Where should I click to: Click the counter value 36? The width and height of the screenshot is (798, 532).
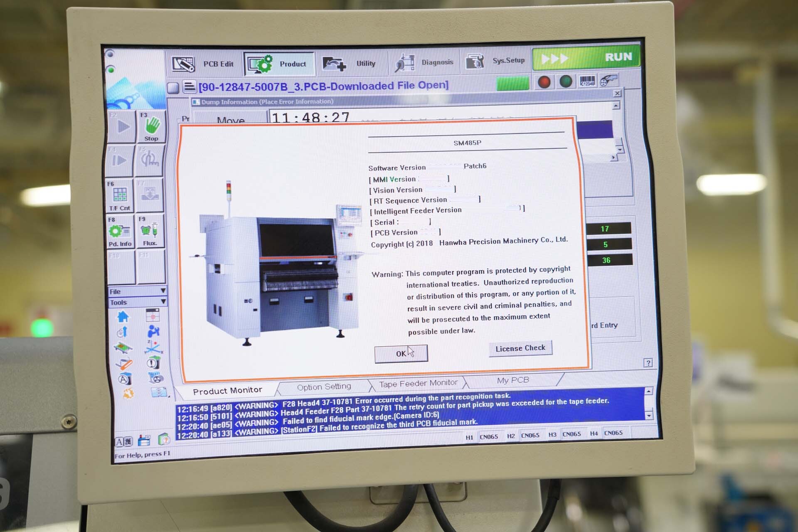(610, 260)
